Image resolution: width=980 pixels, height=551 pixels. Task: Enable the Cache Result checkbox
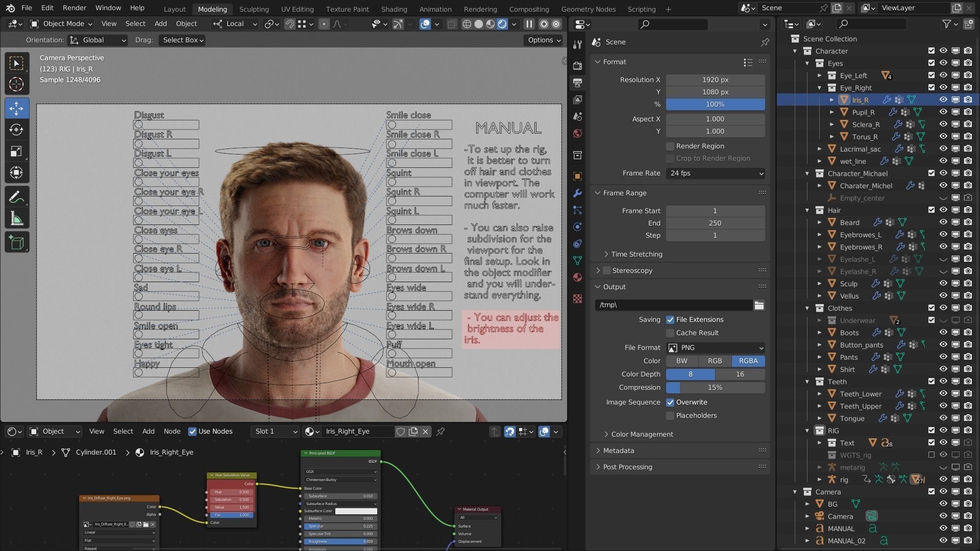click(x=670, y=333)
